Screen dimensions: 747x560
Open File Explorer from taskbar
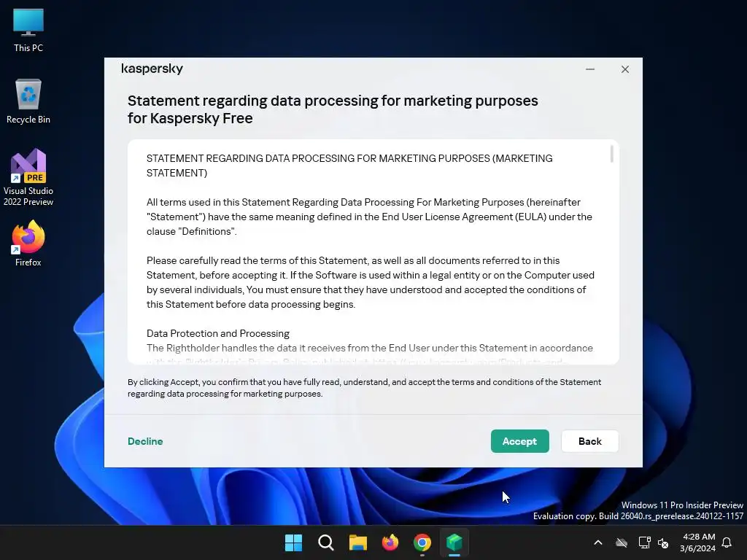point(357,542)
